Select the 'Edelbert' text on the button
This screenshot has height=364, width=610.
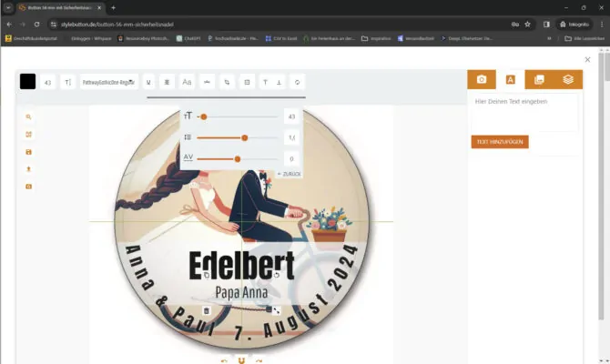[x=241, y=265]
